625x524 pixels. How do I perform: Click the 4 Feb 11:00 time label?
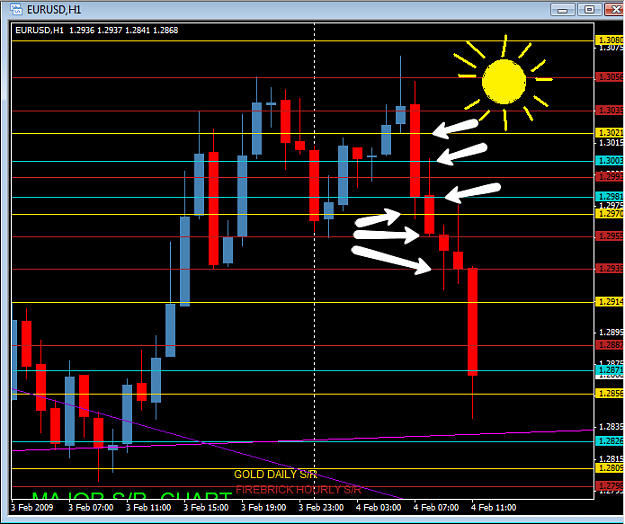[x=493, y=508]
